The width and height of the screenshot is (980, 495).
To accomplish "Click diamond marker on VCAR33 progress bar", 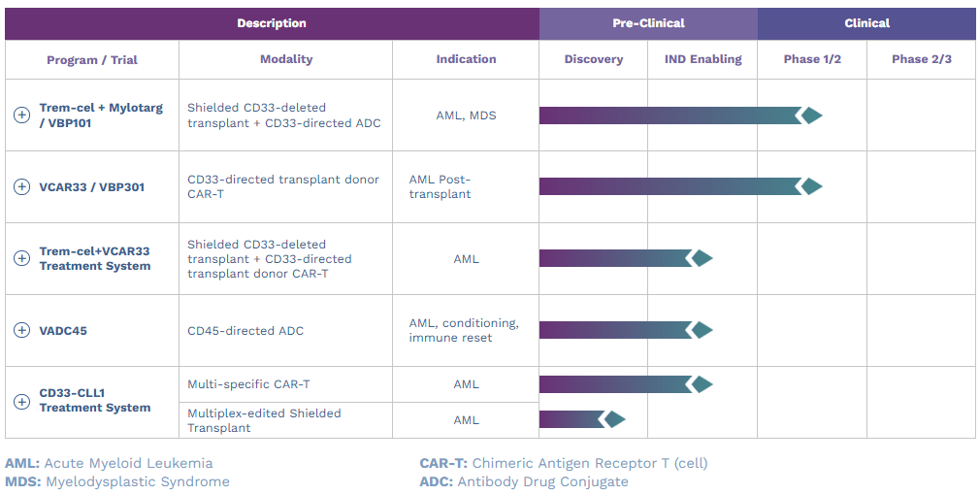I will 810,186.
